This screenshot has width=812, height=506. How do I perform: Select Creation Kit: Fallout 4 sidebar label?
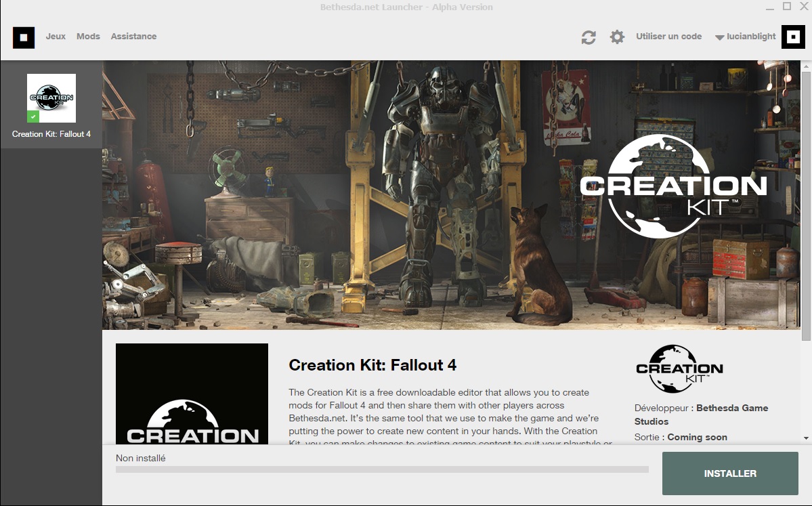[51, 134]
